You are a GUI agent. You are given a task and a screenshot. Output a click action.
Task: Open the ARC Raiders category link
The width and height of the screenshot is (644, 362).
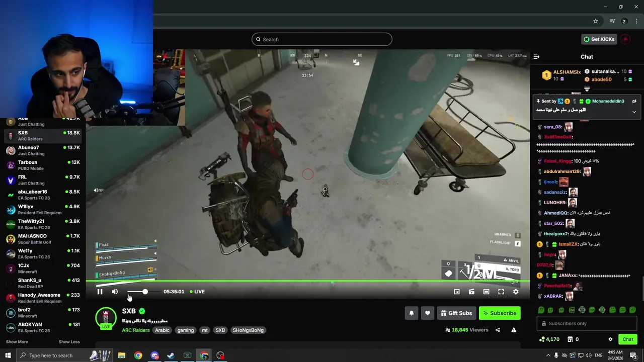tap(136, 330)
